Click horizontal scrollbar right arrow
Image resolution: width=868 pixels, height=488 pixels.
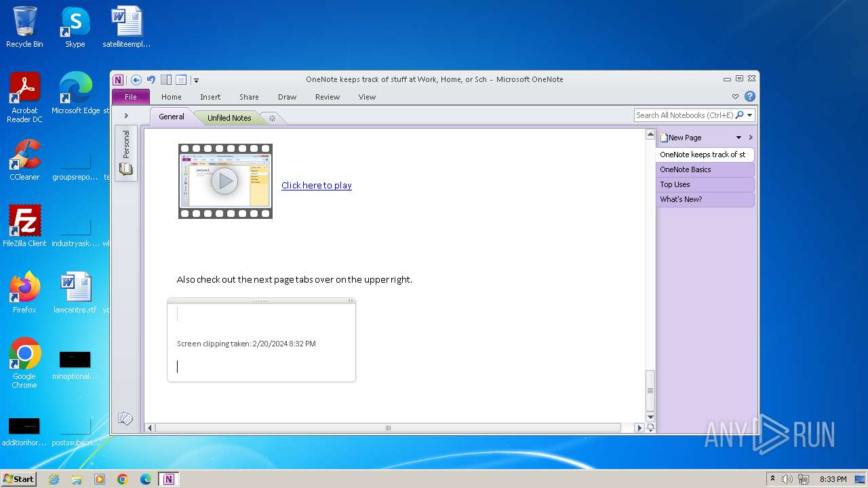[x=639, y=428]
